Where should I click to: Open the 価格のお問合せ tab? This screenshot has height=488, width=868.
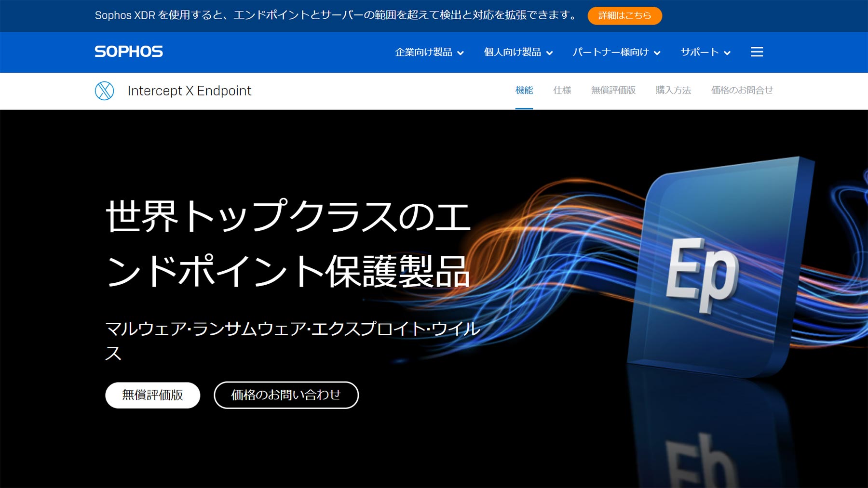coord(742,90)
